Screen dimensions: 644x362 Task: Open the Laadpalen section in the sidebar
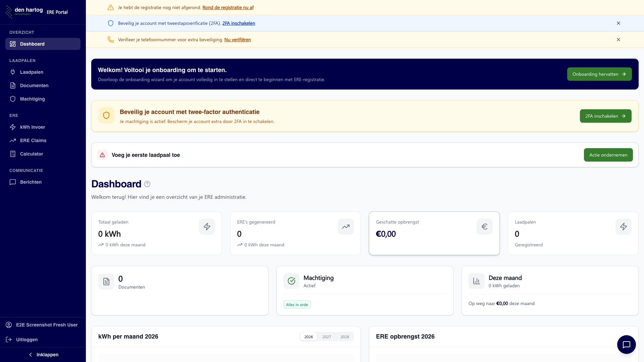coord(32,72)
